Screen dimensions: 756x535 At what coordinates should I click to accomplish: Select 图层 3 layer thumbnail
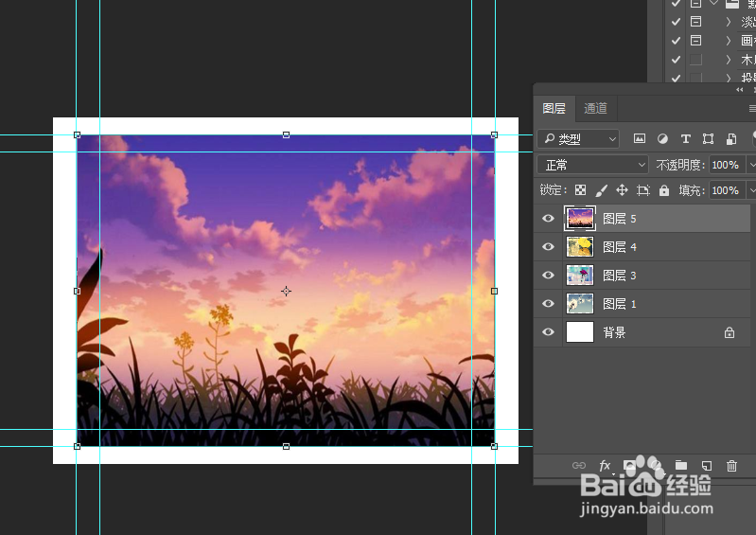point(579,276)
